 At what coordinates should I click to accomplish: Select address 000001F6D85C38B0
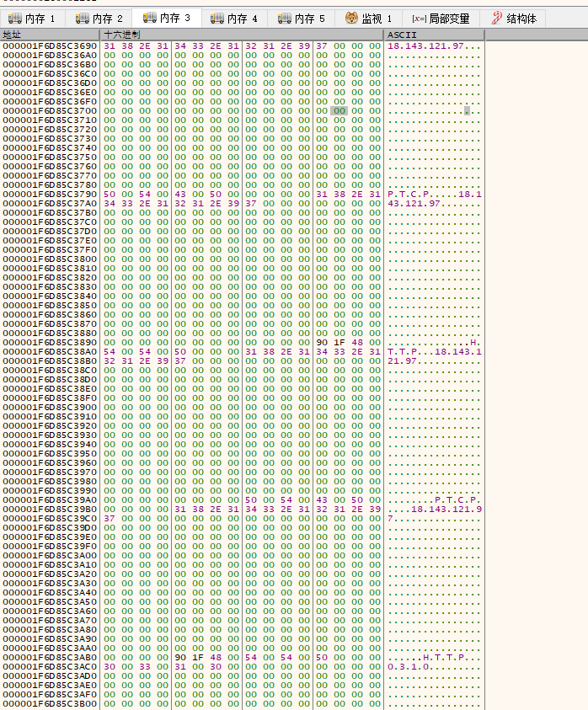click(x=50, y=360)
